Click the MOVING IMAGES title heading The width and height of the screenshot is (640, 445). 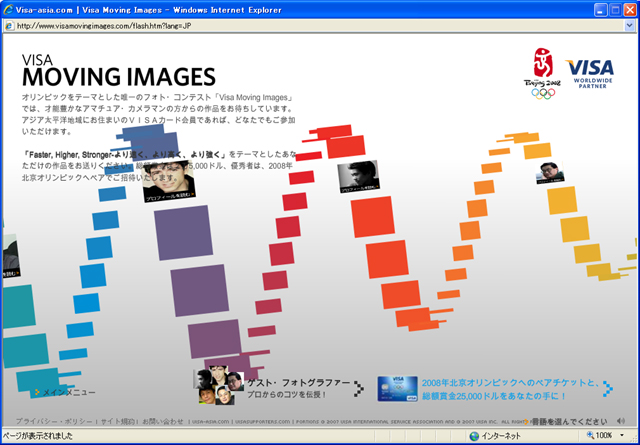coord(119,77)
